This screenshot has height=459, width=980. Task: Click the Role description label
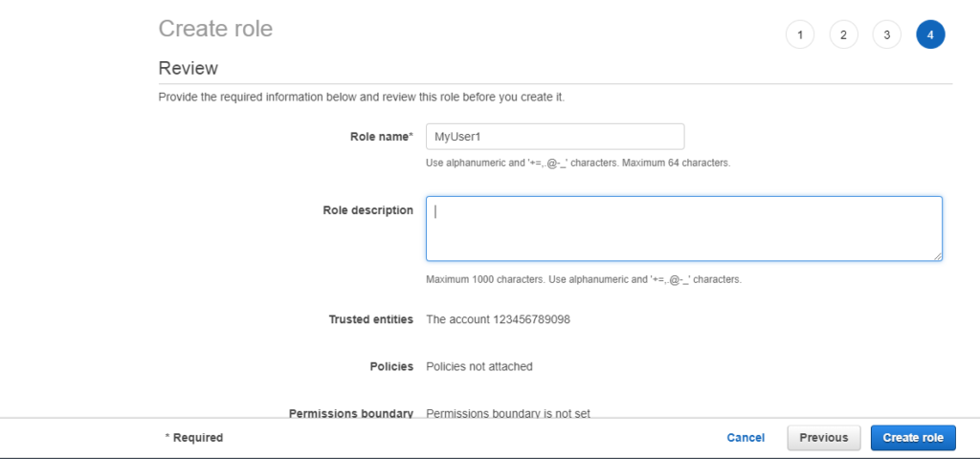click(368, 209)
